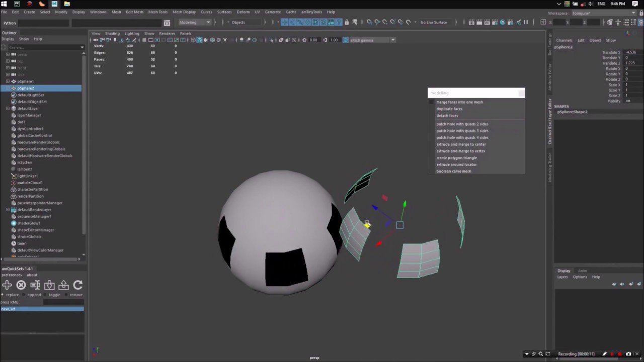Click the File Explorer taskbar icon
This screenshot has width=644, height=362.
pyautogui.click(x=67, y=4)
